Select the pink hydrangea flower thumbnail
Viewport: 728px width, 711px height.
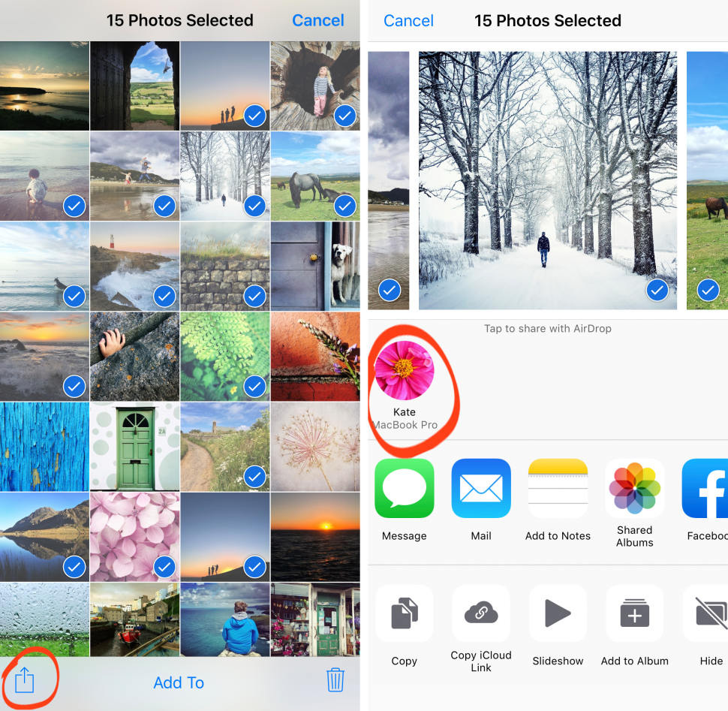134,537
